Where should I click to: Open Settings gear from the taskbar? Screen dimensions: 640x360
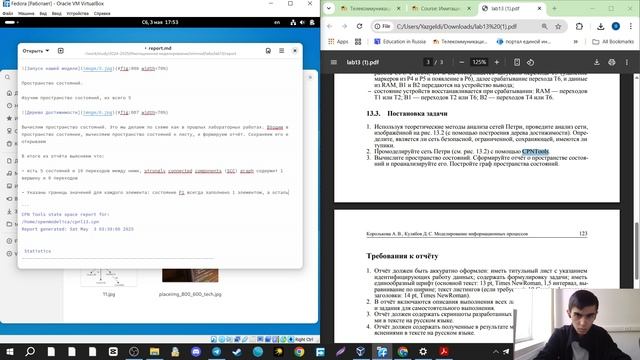(423, 351)
